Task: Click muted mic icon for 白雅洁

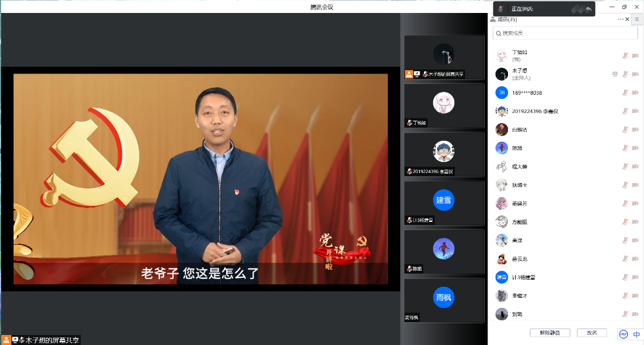Action: pos(625,130)
